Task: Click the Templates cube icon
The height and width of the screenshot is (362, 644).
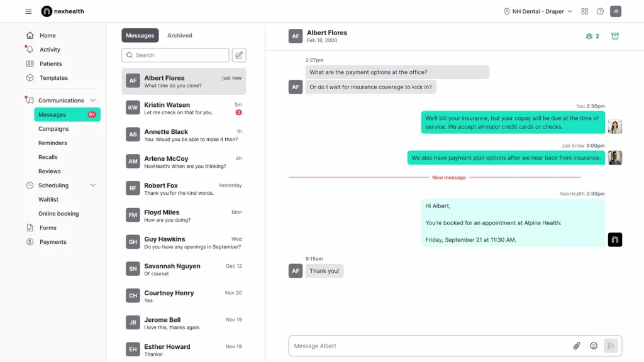Action: point(30,77)
